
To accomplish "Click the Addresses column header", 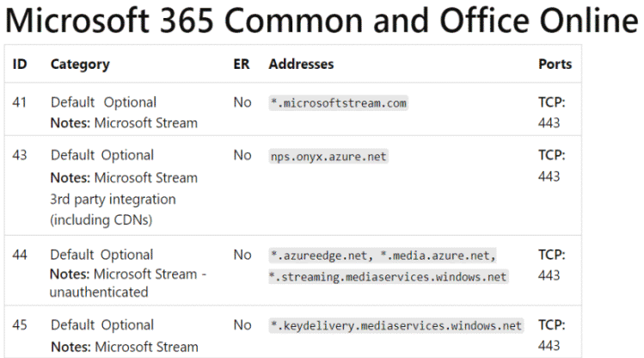I will pyautogui.click(x=301, y=65).
